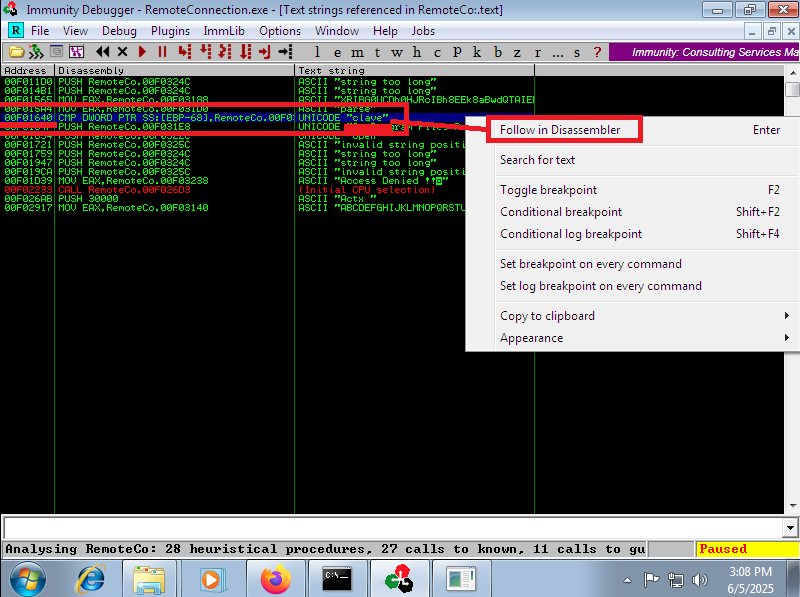Open the File menu
This screenshot has width=800, height=597.
40,31
